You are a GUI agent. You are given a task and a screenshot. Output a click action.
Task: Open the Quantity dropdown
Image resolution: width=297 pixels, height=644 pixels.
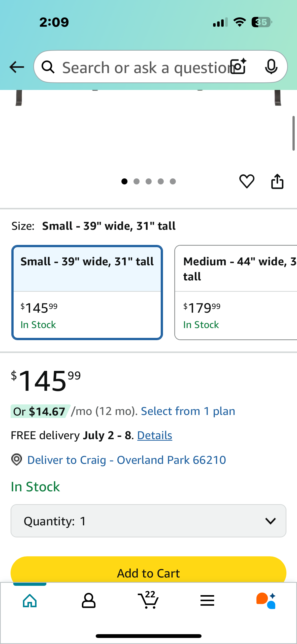pyautogui.click(x=148, y=521)
